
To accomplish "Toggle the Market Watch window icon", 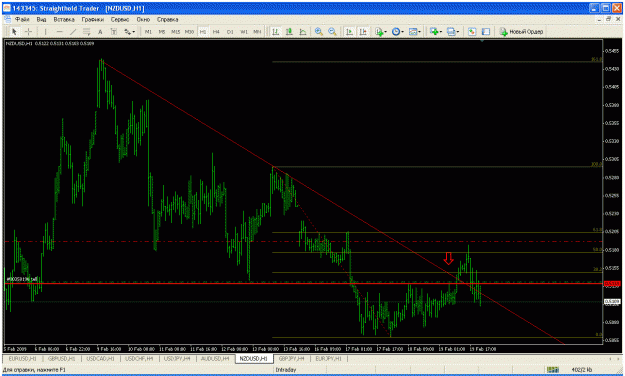I will point(472,31).
